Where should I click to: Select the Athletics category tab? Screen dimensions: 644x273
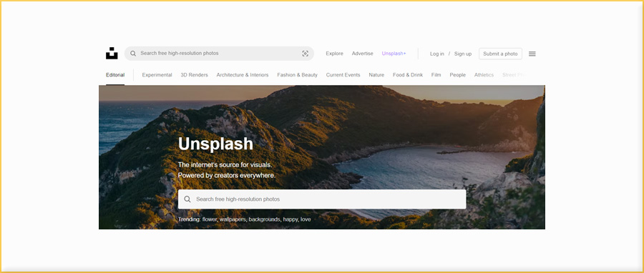[x=484, y=75]
